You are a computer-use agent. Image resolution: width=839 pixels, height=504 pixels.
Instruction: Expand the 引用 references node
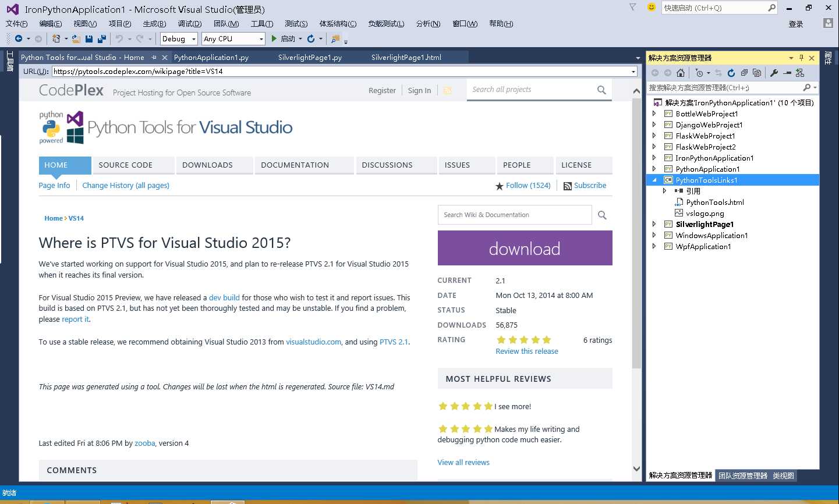[665, 191]
